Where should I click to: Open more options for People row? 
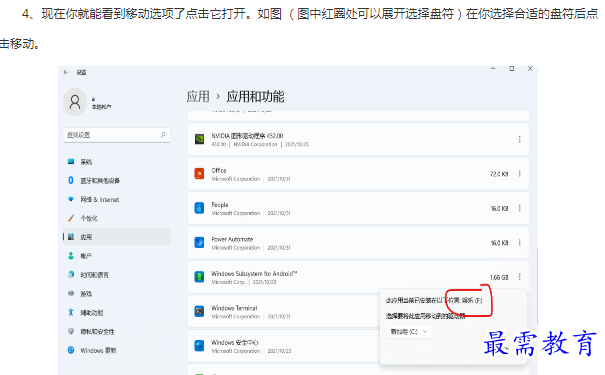point(520,208)
